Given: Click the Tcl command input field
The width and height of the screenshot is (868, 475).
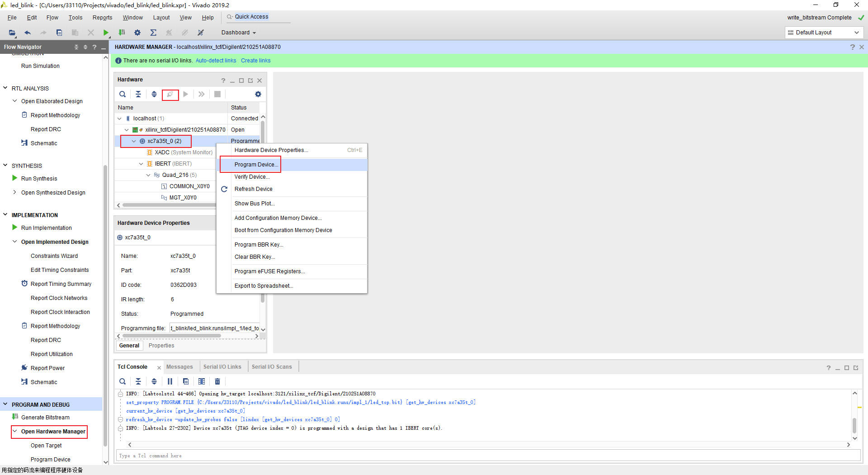Looking at the screenshot, I should click(x=488, y=456).
